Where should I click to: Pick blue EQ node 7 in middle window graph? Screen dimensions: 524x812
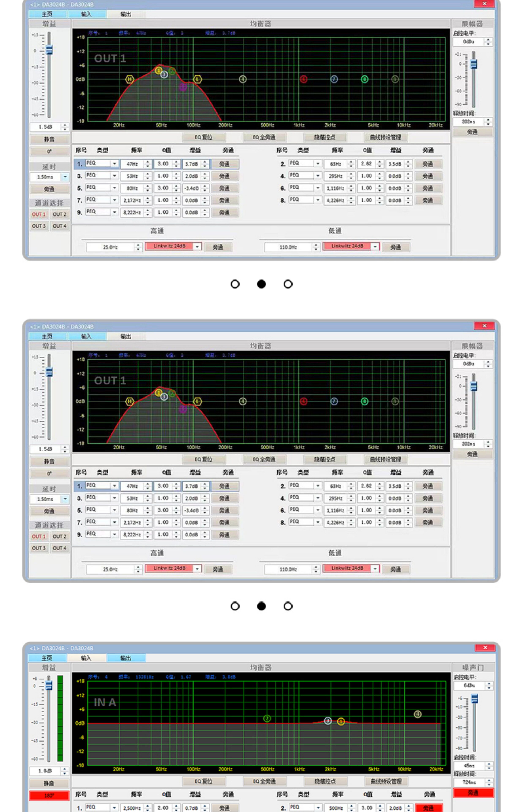[334, 401]
